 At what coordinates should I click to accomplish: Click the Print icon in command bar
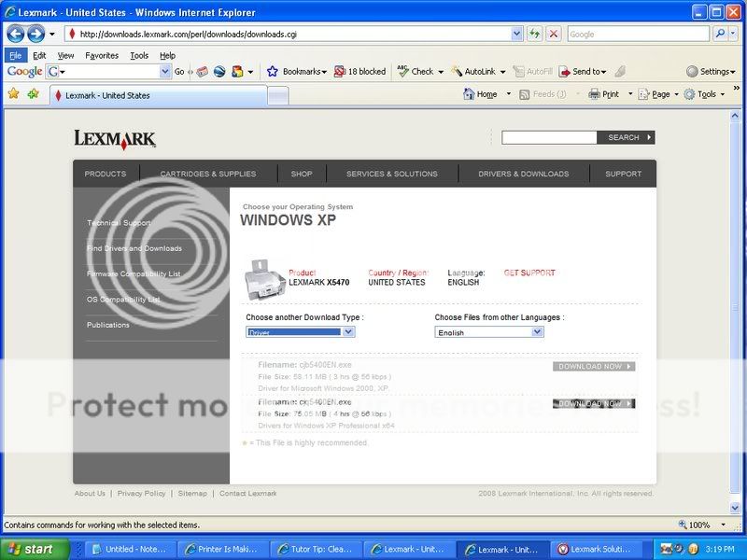click(603, 94)
